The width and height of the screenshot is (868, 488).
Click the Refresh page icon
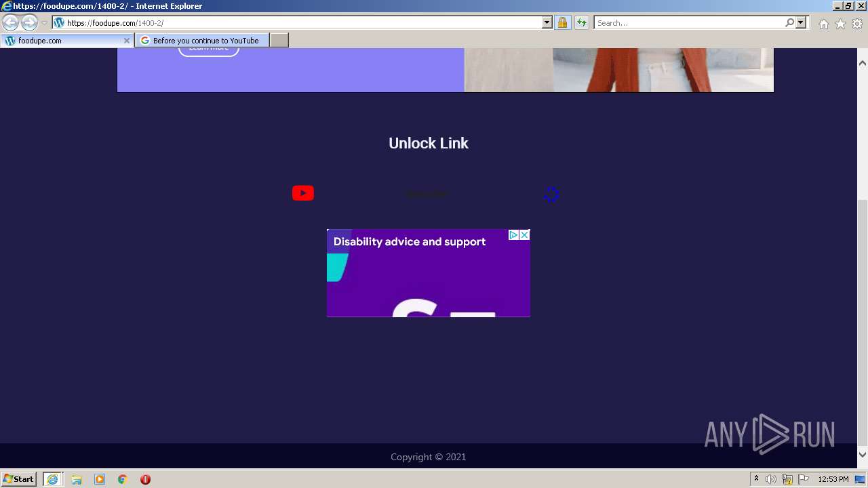click(582, 23)
